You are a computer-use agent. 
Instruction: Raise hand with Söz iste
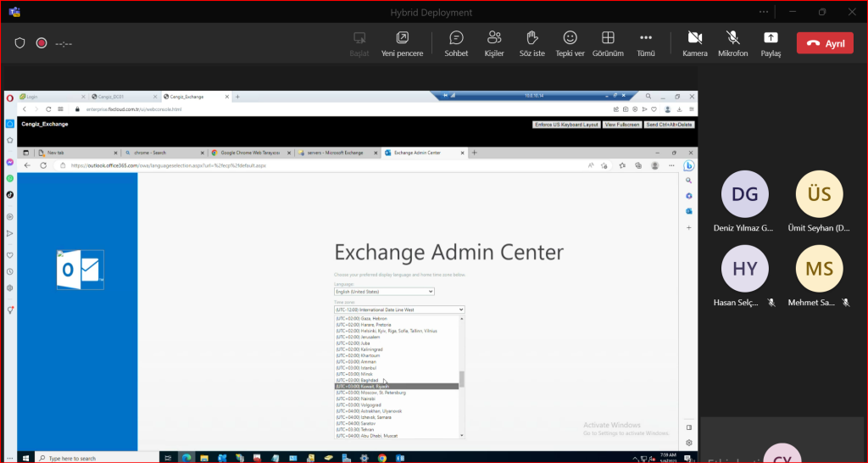[532, 42]
